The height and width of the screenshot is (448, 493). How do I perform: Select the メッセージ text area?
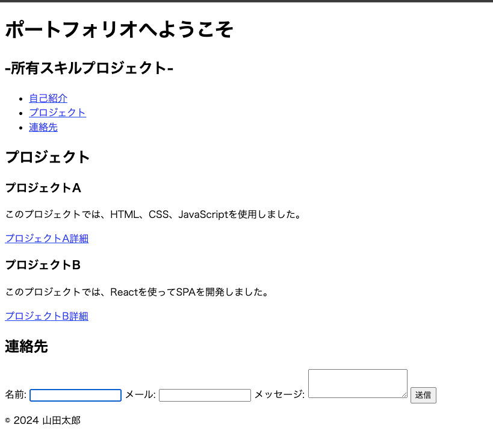358,384
